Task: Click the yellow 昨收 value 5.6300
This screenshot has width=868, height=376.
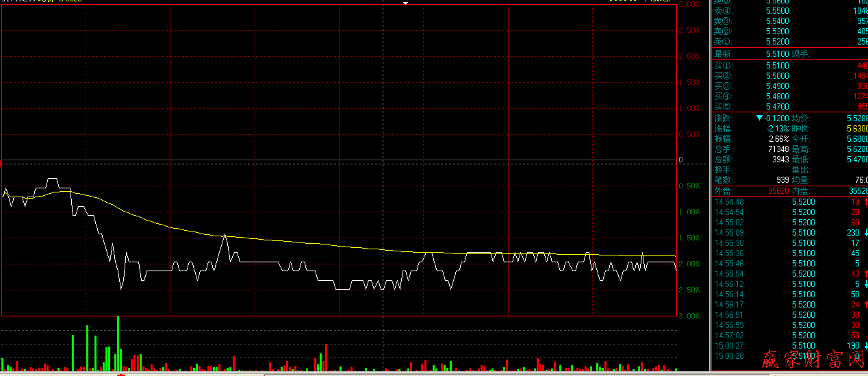Action: (856, 129)
